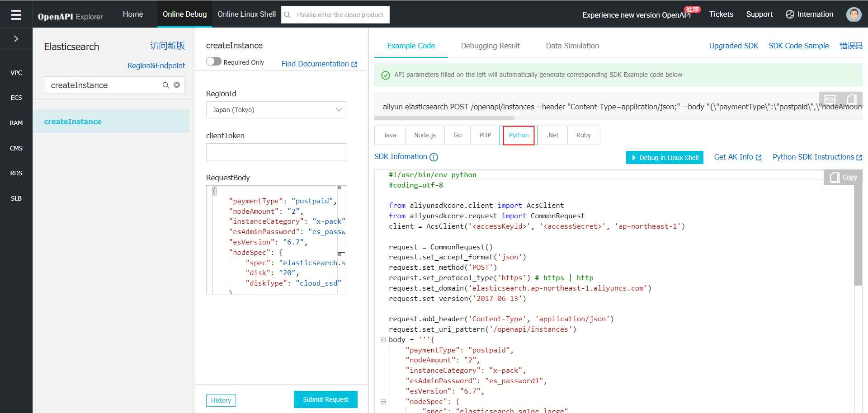Open Find Documentation link
Viewport: 868px width, 413px height.
(x=319, y=64)
